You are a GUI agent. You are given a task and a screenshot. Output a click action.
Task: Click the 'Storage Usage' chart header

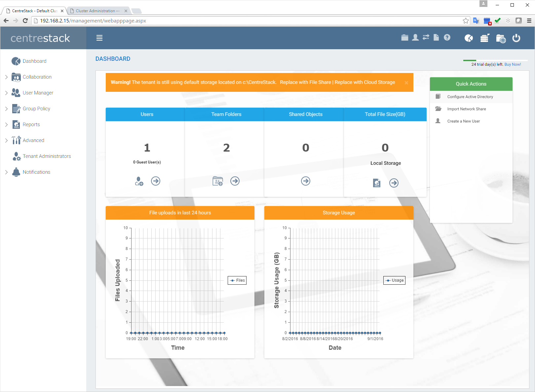(x=339, y=213)
